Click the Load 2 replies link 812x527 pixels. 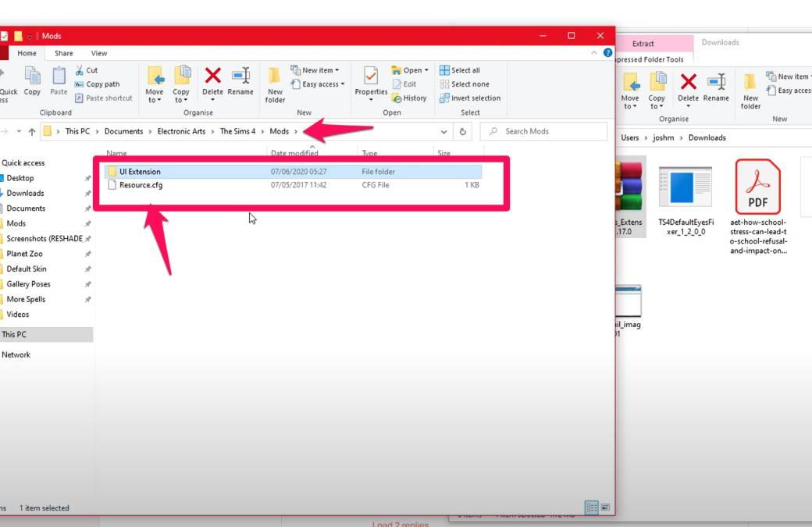[x=398, y=523]
